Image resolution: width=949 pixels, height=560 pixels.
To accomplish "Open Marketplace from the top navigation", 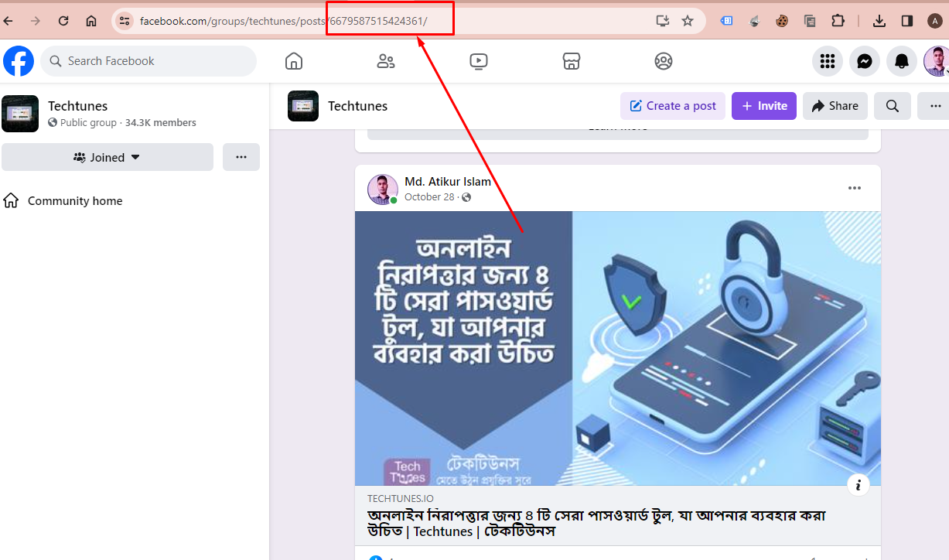I will pos(571,60).
